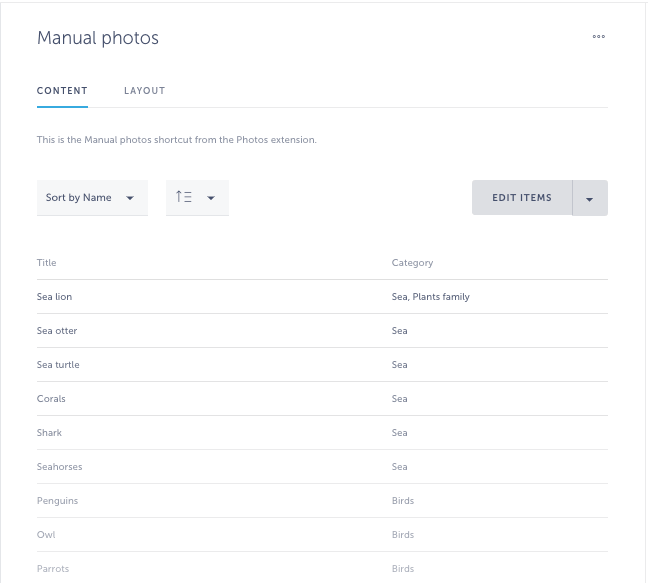Screen dimensions: 648x583
Task: Open the Sea lion row
Action: coord(322,297)
